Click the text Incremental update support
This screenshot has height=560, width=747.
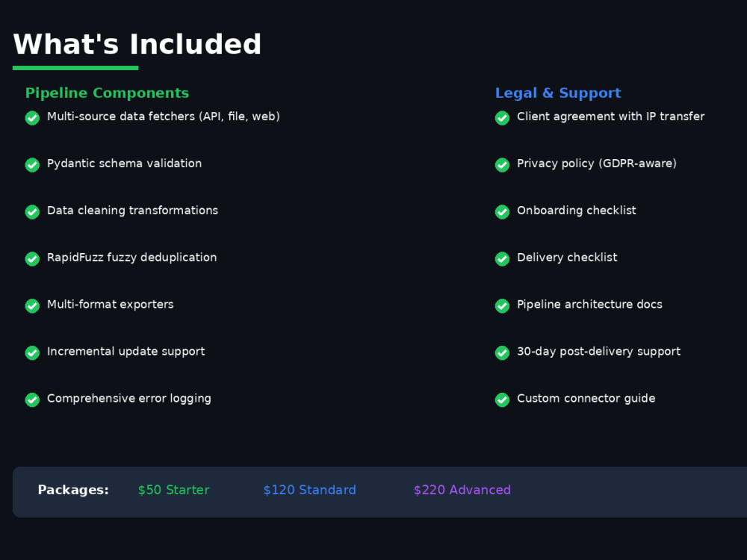point(126,352)
